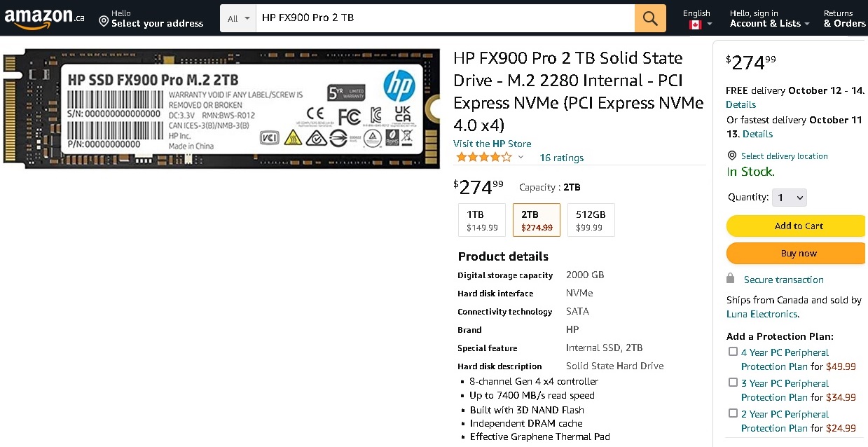The image size is (868, 447).
Task: Click the search input field
Action: point(445,18)
